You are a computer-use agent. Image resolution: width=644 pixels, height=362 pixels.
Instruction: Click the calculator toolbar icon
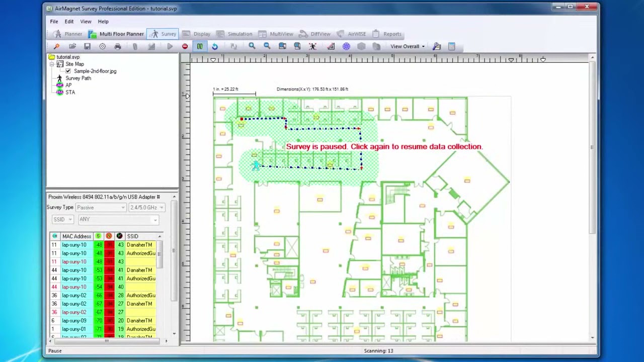coord(451,46)
